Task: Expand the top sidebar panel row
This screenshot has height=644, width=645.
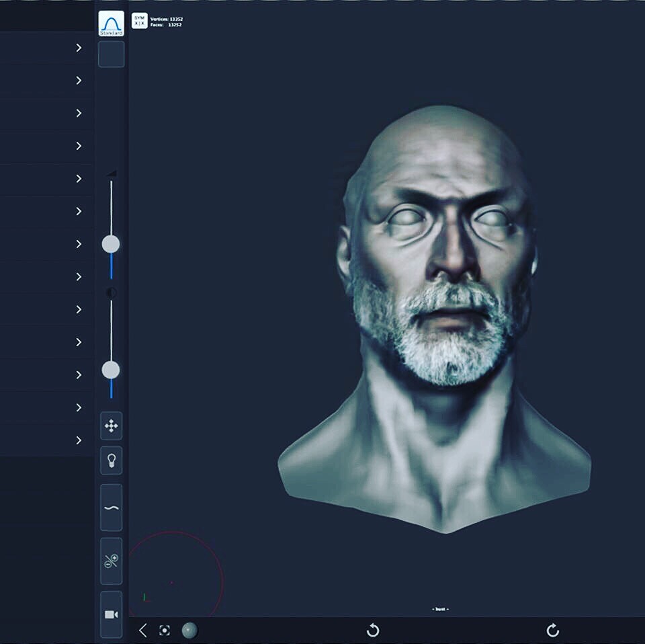Action: coord(77,48)
